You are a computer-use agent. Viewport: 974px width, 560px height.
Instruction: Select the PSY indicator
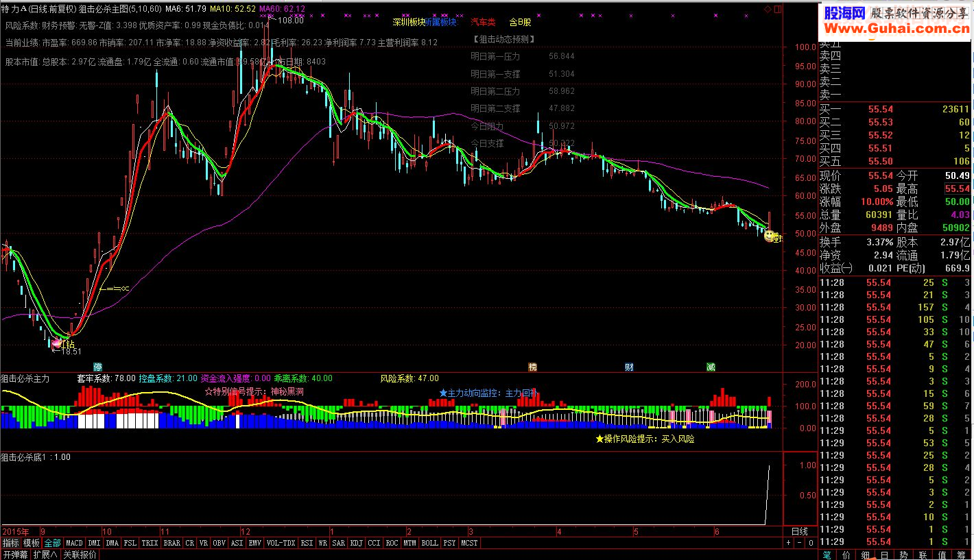pos(449,543)
